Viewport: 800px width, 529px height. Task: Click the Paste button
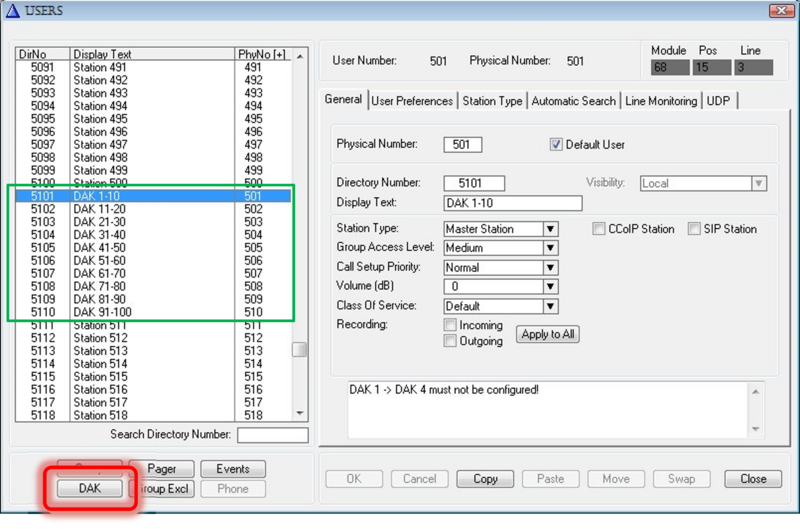551,479
